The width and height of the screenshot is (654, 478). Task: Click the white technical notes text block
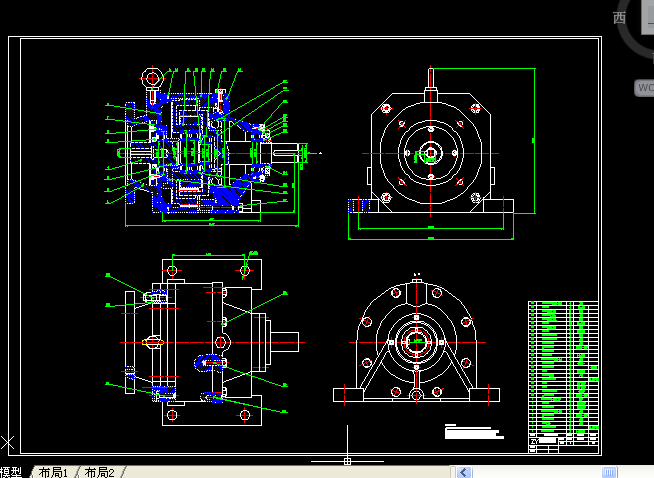coord(474,432)
